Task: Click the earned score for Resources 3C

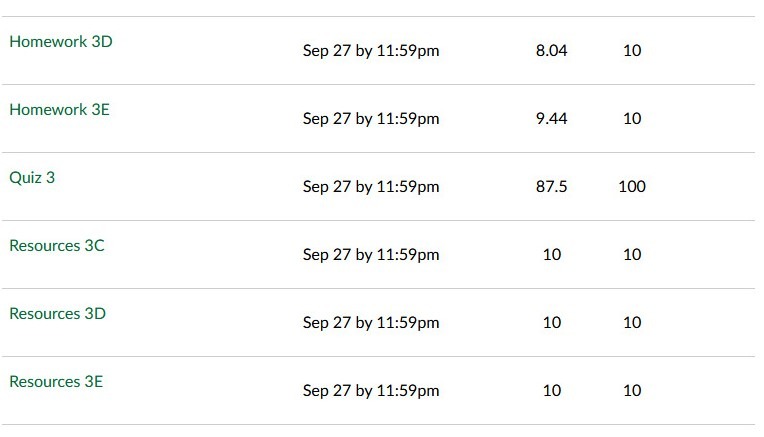Action: pyautogui.click(x=551, y=255)
